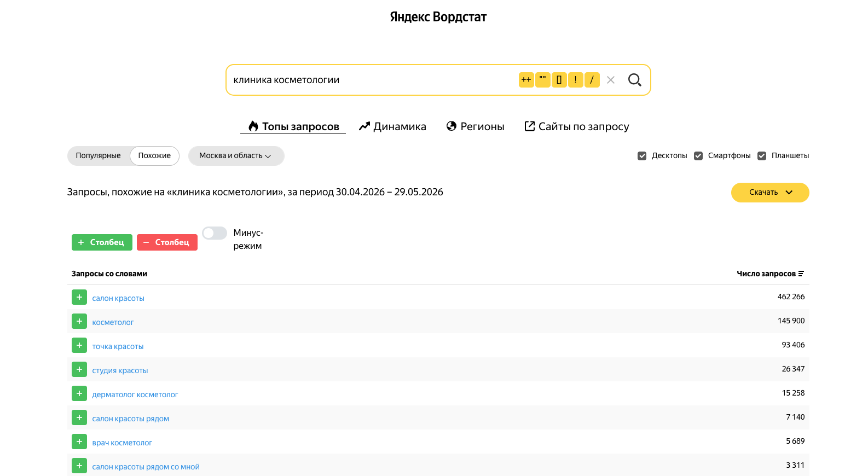Image resolution: width=868 pixels, height=476 pixels.
Task: Open the 'салон красоты рядом' query link
Action: [130, 419]
